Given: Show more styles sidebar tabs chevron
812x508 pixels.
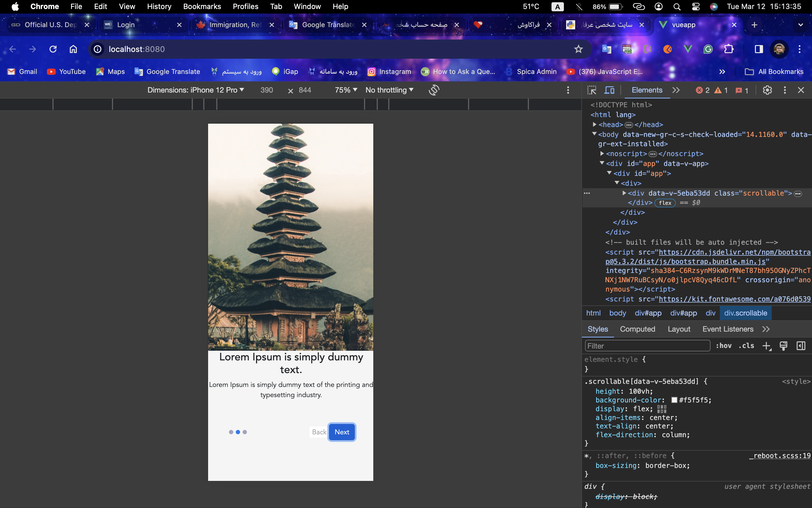Looking at the screenshot, I should [x=766, y=329].
